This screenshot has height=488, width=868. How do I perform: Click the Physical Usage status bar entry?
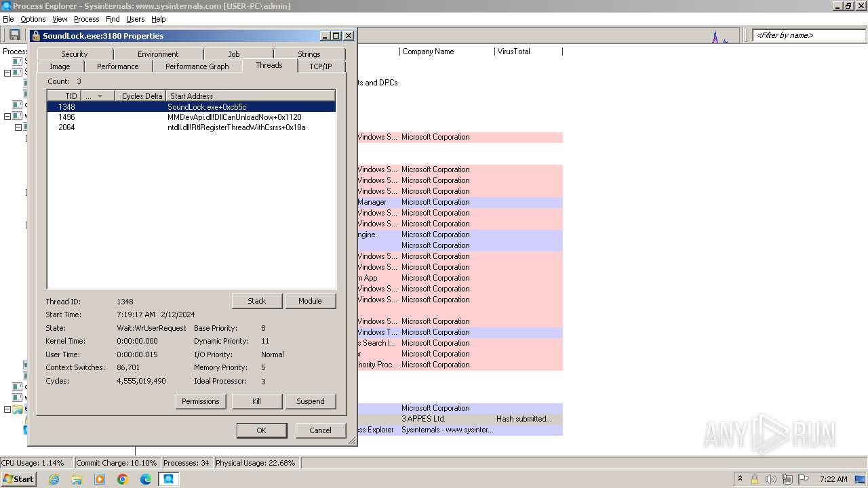(256, 463)
